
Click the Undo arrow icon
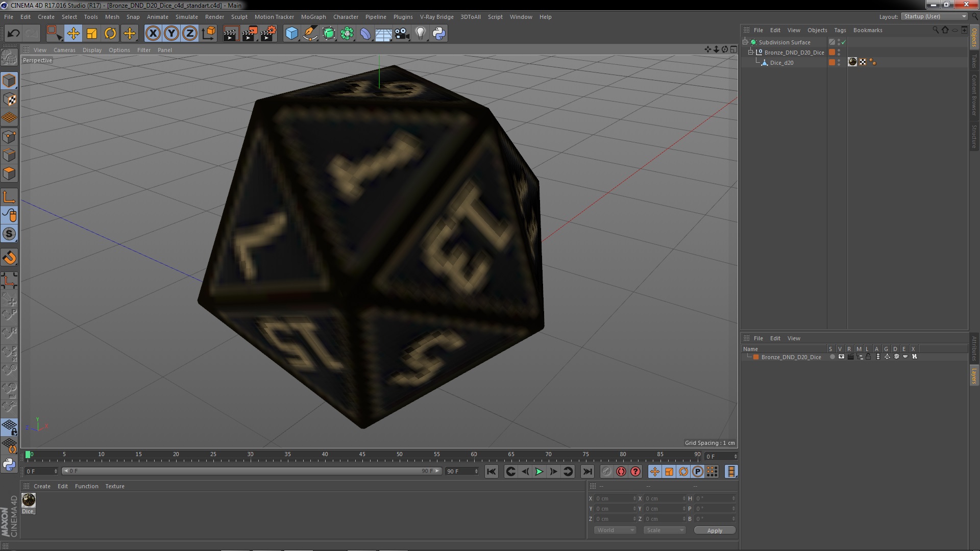13,34
